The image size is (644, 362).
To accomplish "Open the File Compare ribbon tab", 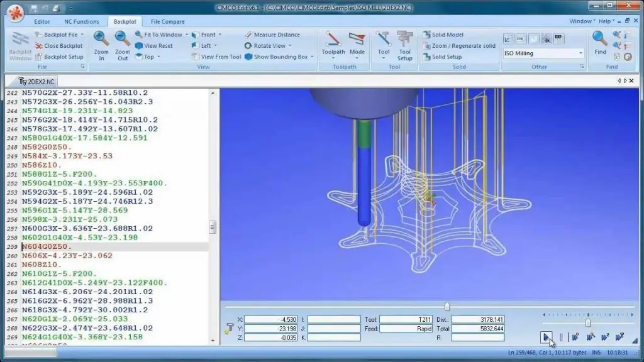I will click(167, 22).
